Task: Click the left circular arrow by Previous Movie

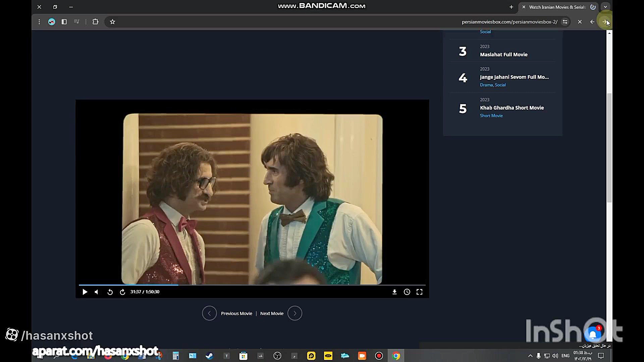Action: pyautogui.click(x=209, y=313)
